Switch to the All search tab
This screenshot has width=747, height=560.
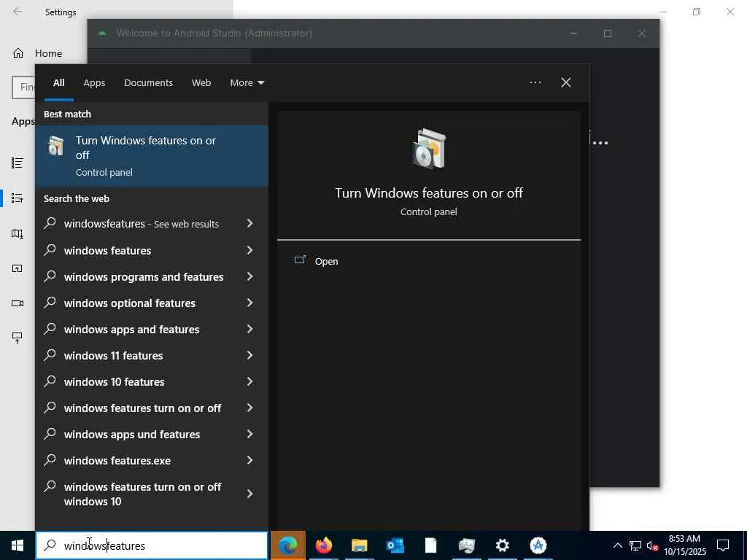59,82
